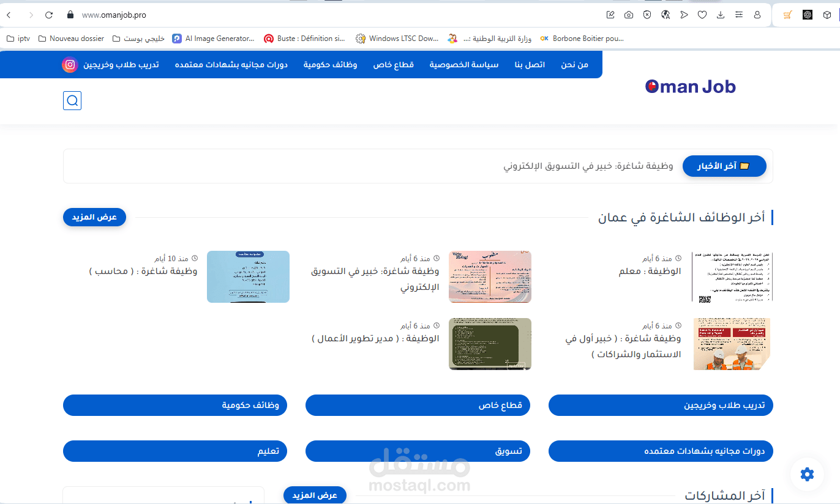
Task: Select the تعليم category button
Action: 175,451
